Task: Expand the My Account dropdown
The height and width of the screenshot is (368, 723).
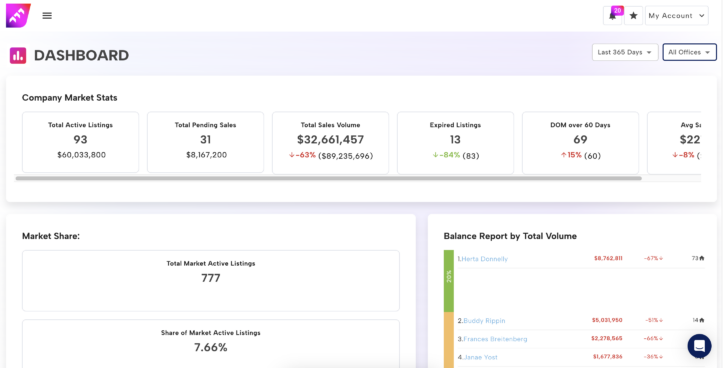Action: pyautogui.click(x=676, y=16)
